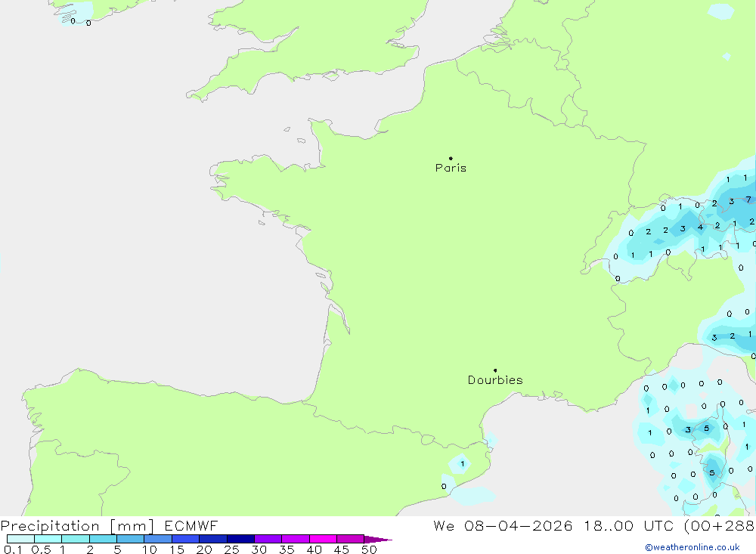The image size is (756, 554).
Task: Select the 0.5–1 mm legend swatch
Action: point(48,539)
